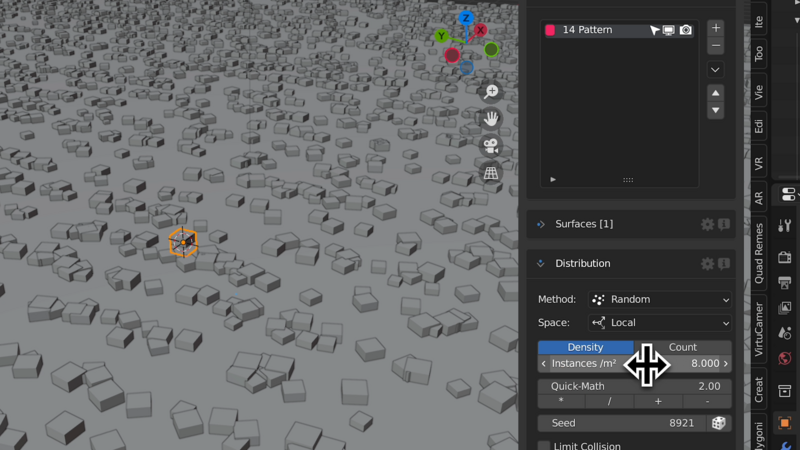This screenshot has width=800, height=450.
Task: Click the Seed 8921 value field
Action: (x=622, y=423)
